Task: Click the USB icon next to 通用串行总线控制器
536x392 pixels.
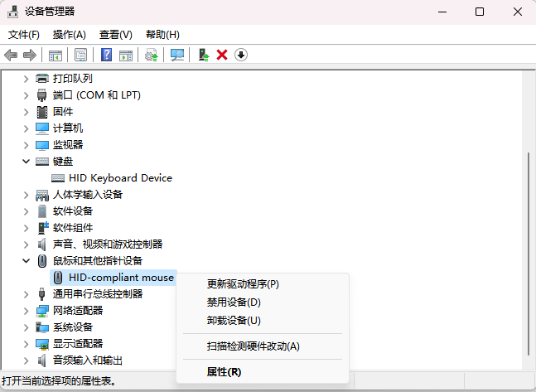Action: pos(41,294)
